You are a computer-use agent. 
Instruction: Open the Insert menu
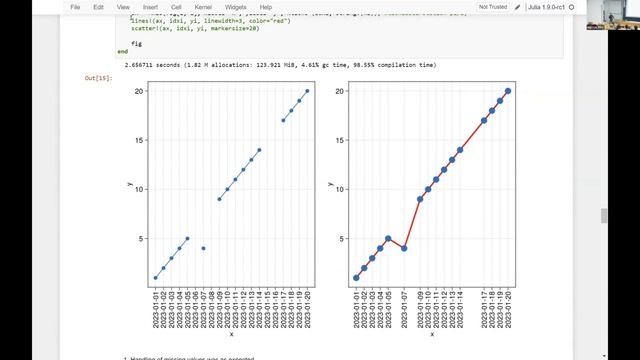[x=150, y=7]
